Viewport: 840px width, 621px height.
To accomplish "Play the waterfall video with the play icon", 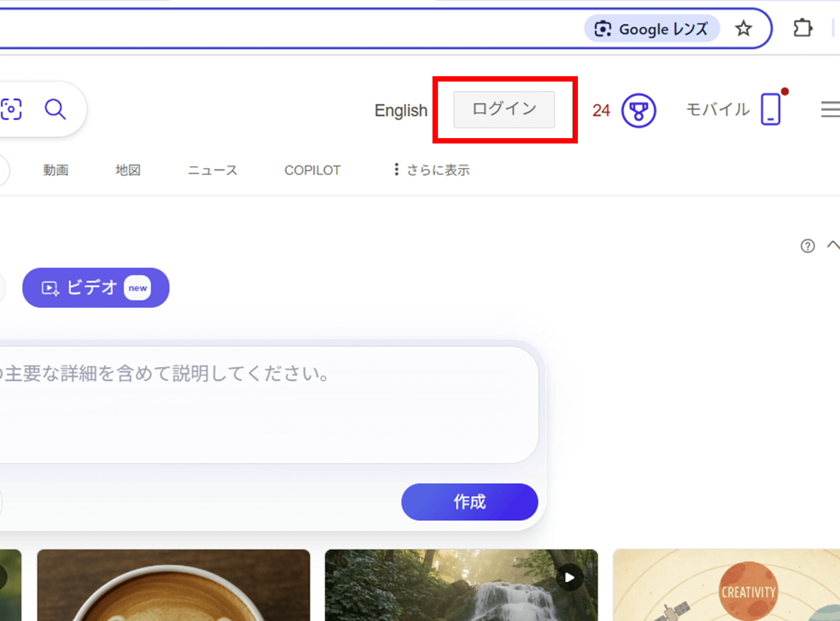I will coord(570,578).
